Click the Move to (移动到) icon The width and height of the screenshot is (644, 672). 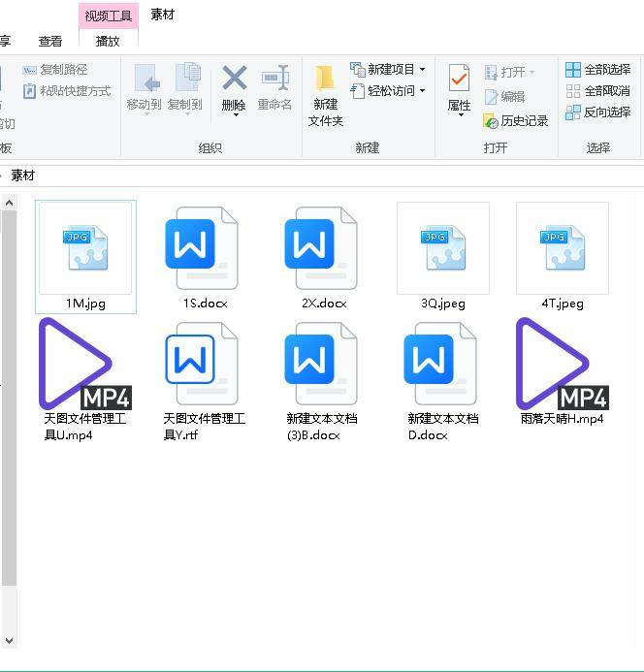(145, 78)
